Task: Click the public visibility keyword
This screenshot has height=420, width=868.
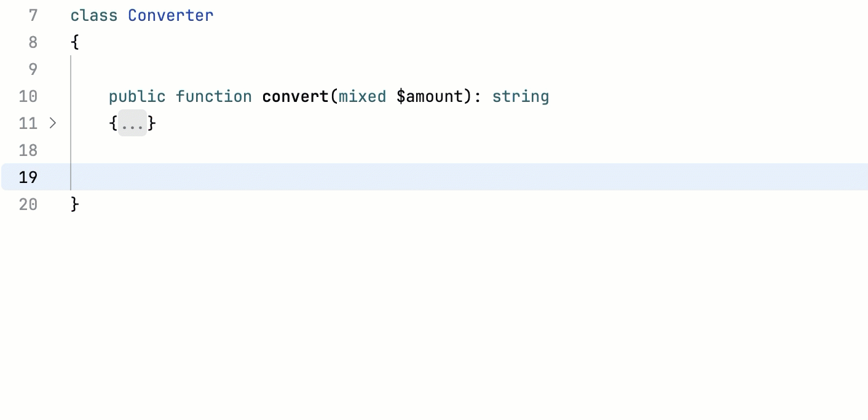Action: (x=137, y=96)
